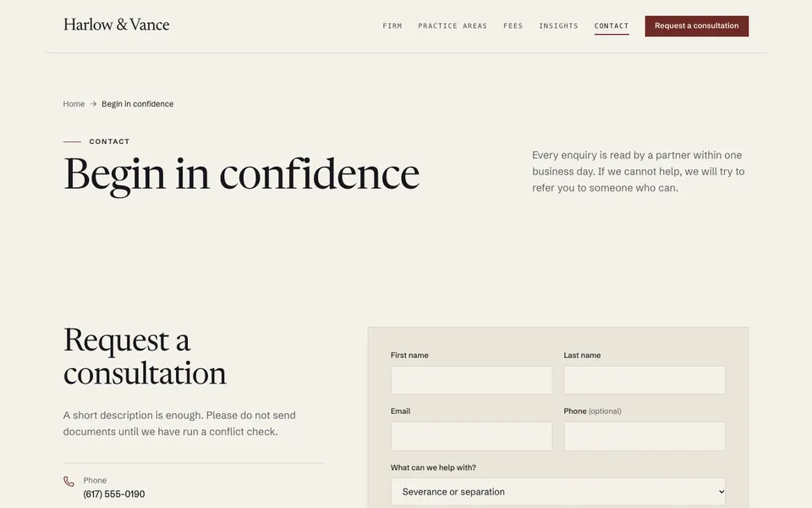Image resolution: width=812 pixels, height=508 pixels.
Task: Click the Request a consultation button
Action: (696, 26)
